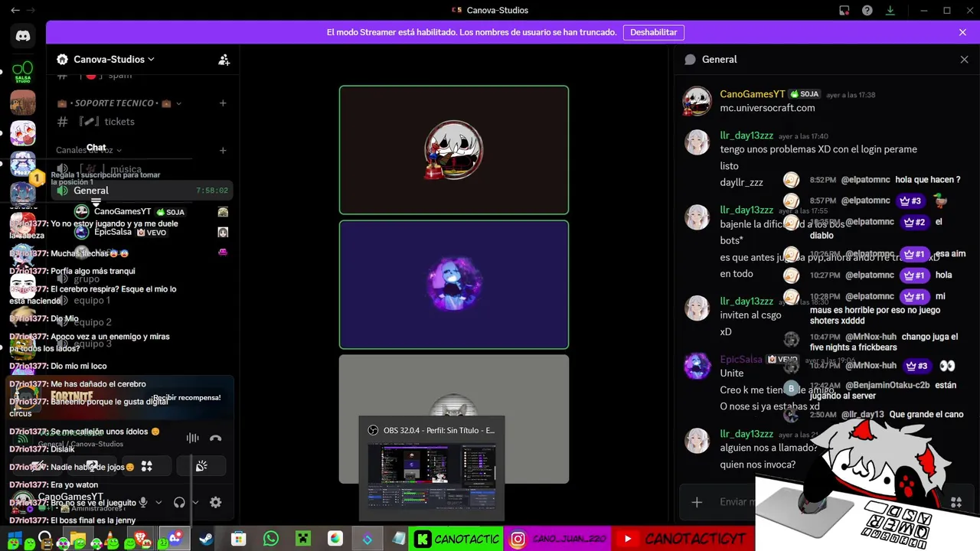The height and width of the screenshot is (551, 980).
Task: Toggle noise suppression waveform button
Action: (x=192, y=438)
